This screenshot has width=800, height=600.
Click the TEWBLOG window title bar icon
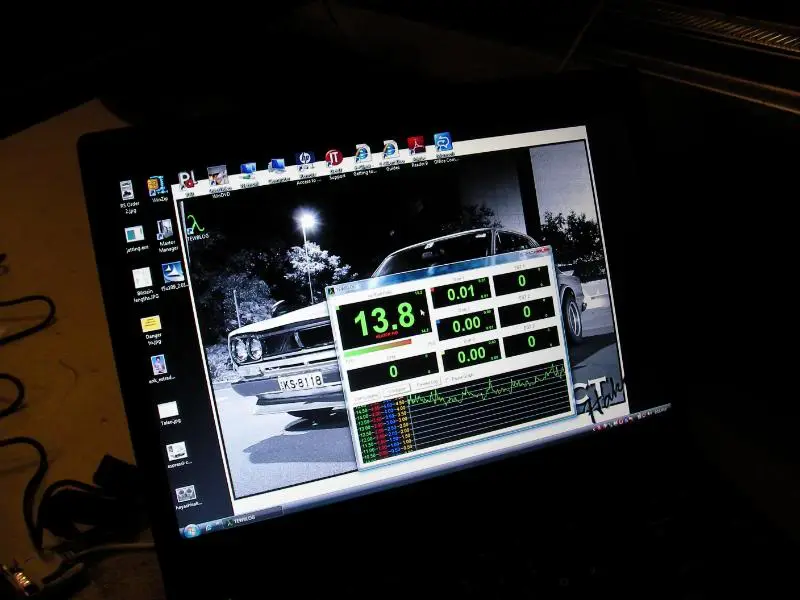(x=332, y=291)
